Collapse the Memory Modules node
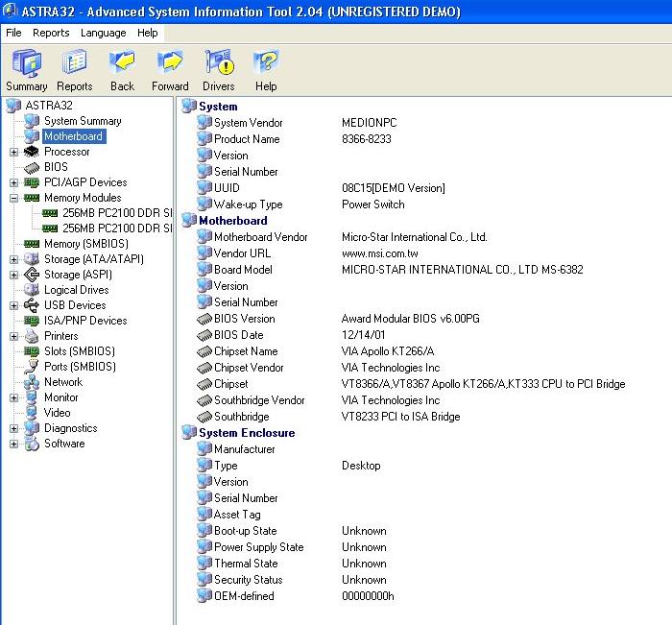 point(13,198)
